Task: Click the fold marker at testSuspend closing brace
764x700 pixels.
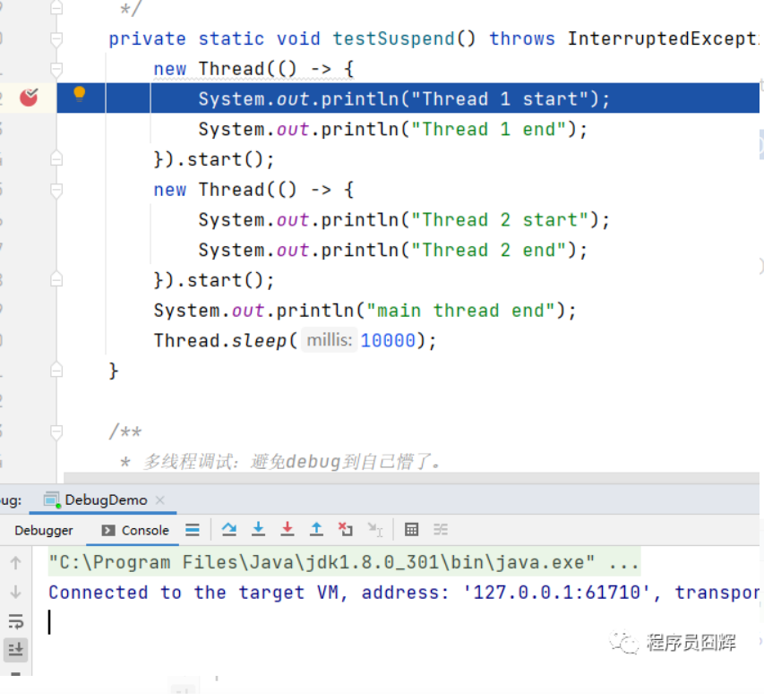Action: [56, 371]
